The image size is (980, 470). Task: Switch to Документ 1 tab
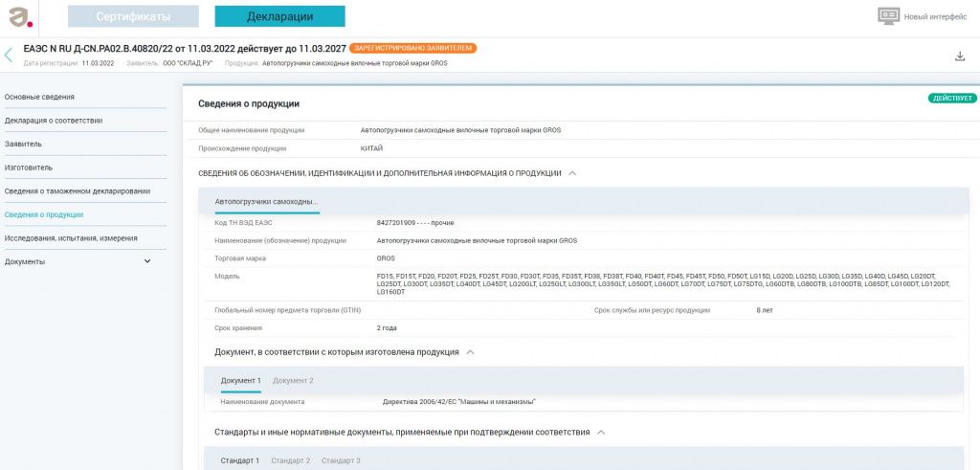(x=240, y=381)
